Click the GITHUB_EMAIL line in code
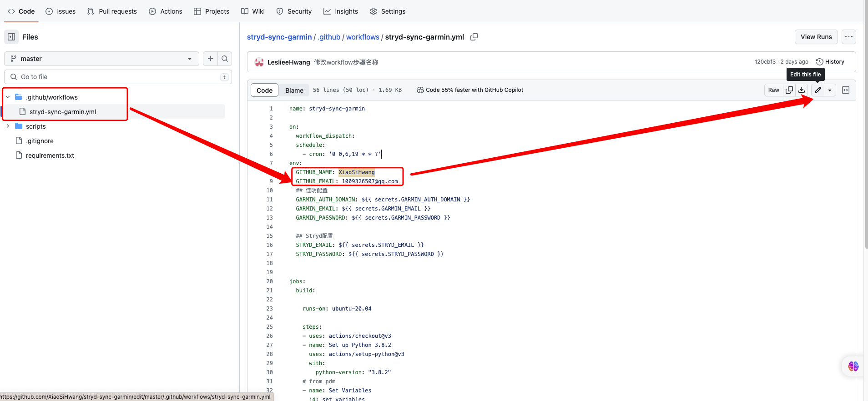 pyautogui.click(x=347, y=181)
